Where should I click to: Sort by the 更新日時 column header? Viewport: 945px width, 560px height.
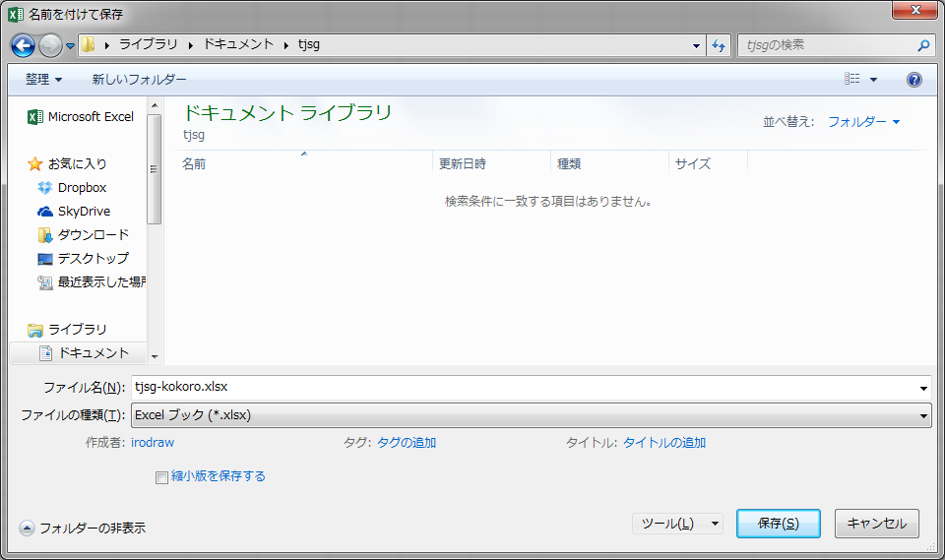[x=491, y=163]
